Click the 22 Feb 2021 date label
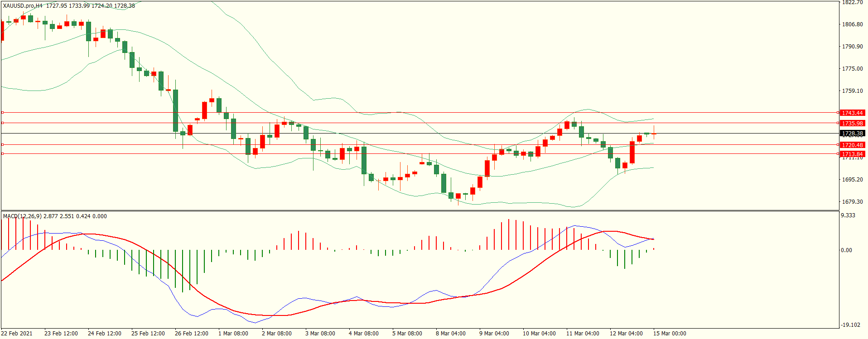This screenshot has width=868, height=339. pyautogui.click(x=17, y=334)
